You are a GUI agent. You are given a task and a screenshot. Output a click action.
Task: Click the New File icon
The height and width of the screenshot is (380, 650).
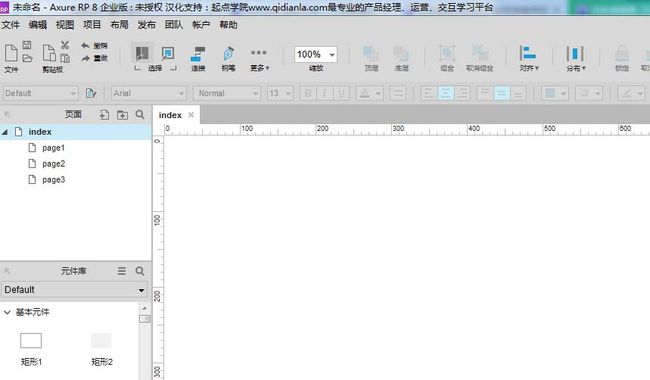point(11,53)
